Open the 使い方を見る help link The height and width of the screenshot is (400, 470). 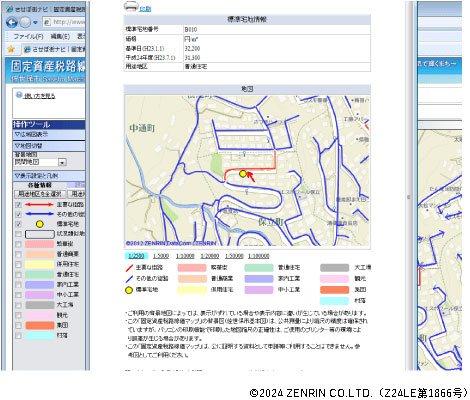click(x=39, y=96)
